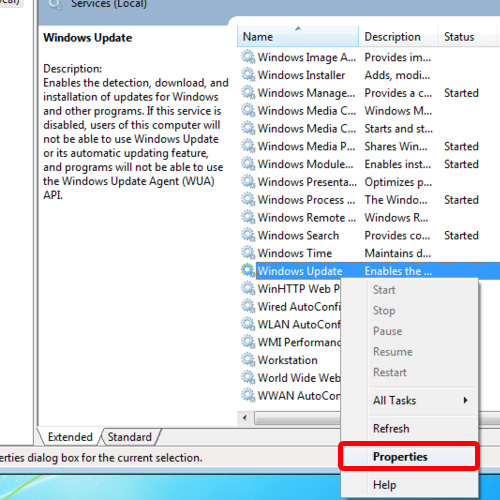Choose Help in the context menu
Image resolution: width=500 pixels, height=500 pixels.
tap(409, 485)
